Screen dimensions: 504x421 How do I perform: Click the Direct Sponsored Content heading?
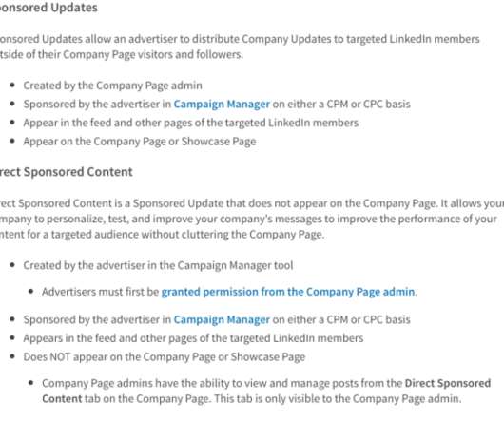click(66, 172)
